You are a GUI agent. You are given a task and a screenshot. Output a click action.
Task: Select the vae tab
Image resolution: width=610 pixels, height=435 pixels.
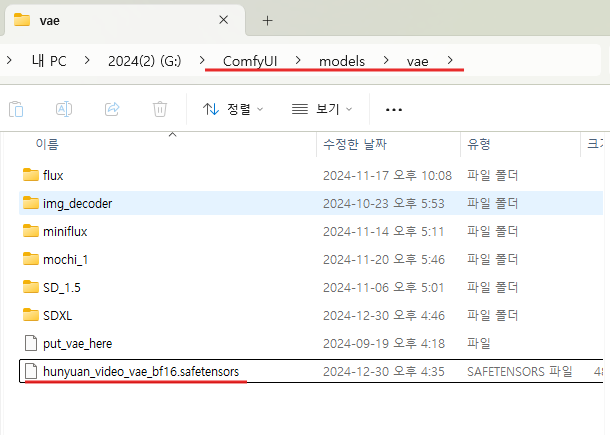tap(124, 20)
